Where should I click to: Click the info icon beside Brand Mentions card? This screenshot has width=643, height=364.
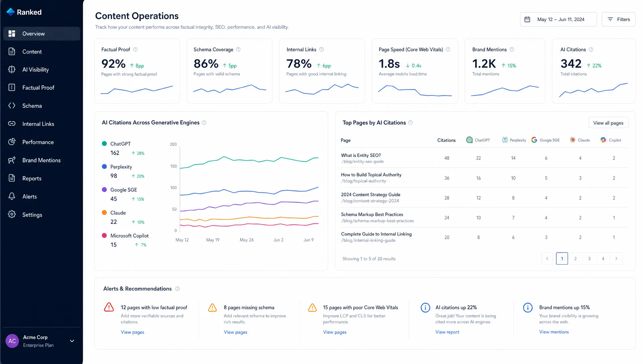coord(512,50)
